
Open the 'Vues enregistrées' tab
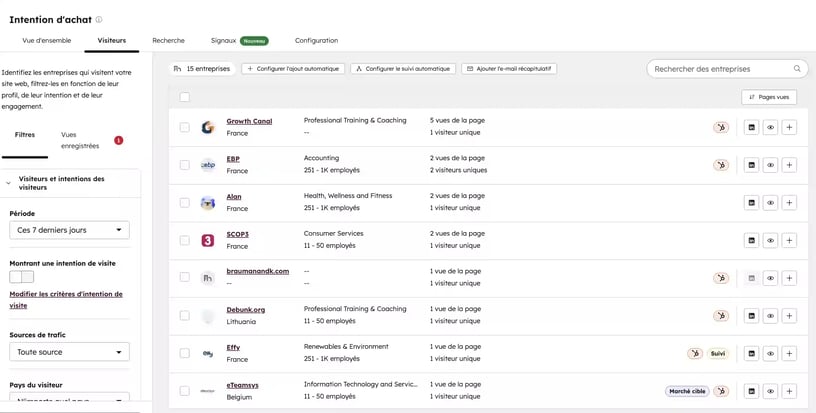[80, 140]
